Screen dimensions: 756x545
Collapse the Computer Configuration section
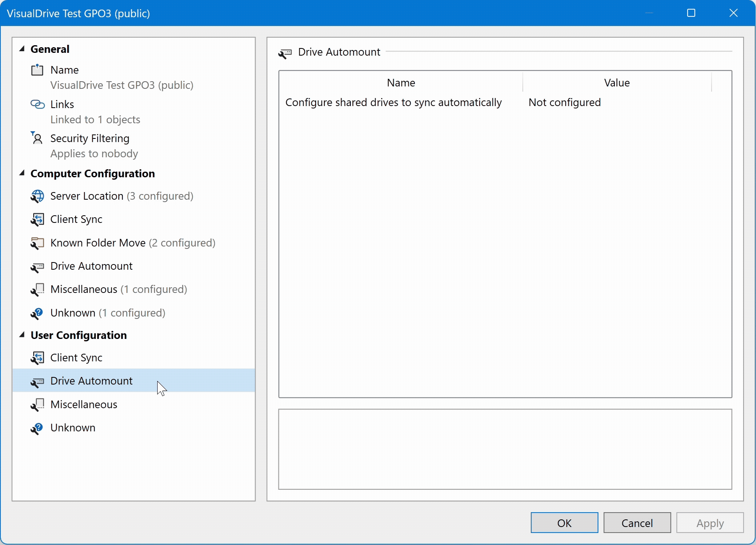(22, 173)
